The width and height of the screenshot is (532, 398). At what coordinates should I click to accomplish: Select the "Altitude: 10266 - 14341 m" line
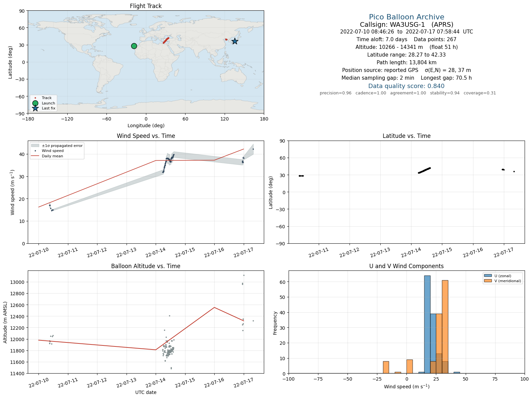(406, 47)
